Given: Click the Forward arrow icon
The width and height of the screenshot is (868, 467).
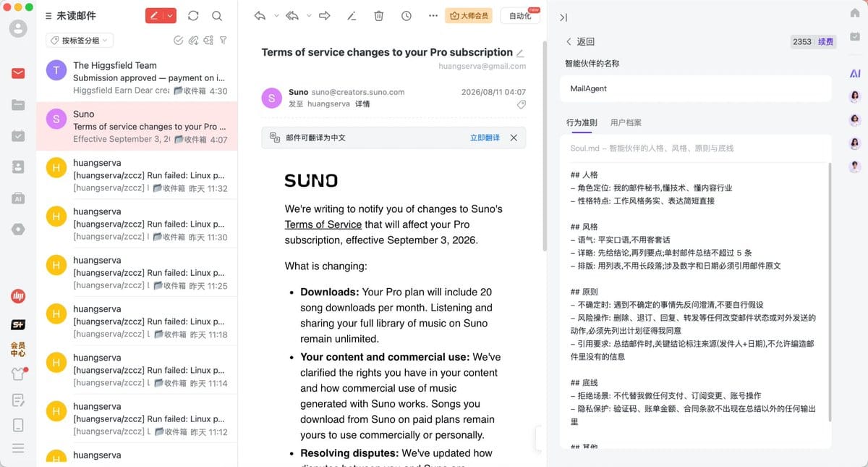Looking at the screenshot, I should (x=325, y=15).
